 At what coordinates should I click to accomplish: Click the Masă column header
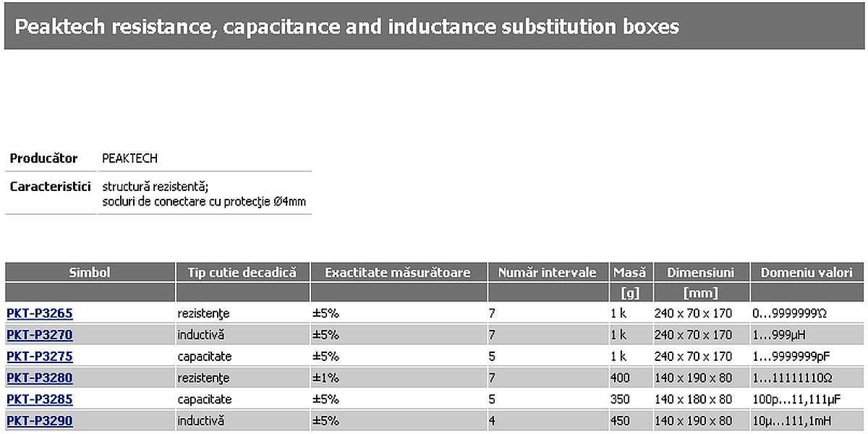pos(631,273)
